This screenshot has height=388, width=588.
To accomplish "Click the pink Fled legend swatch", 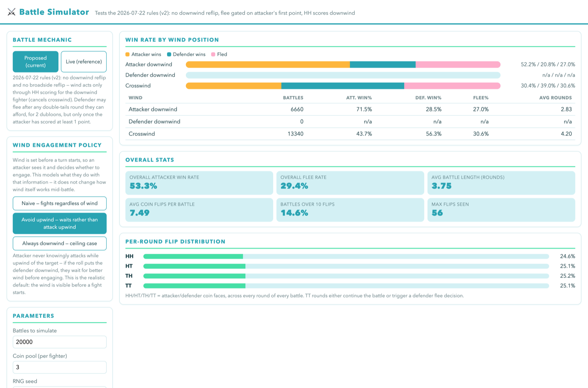I will pos(213,55).
